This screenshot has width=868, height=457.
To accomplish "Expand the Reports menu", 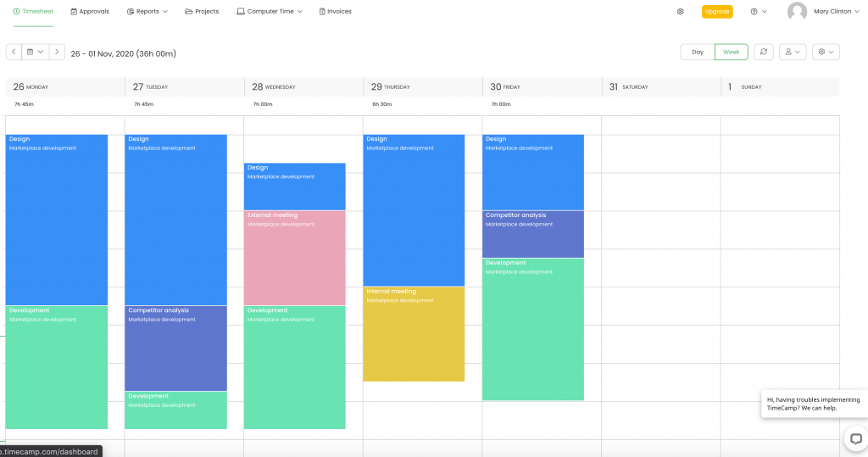I will 147,12.
